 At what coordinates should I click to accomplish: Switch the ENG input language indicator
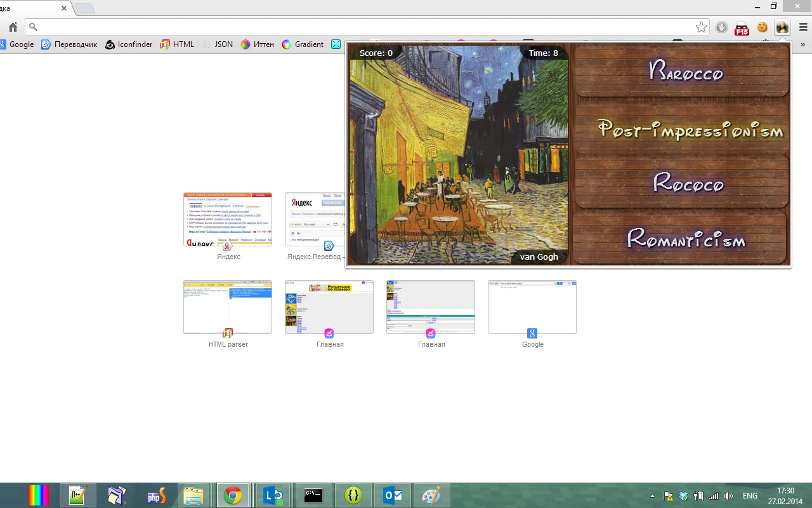750,496
